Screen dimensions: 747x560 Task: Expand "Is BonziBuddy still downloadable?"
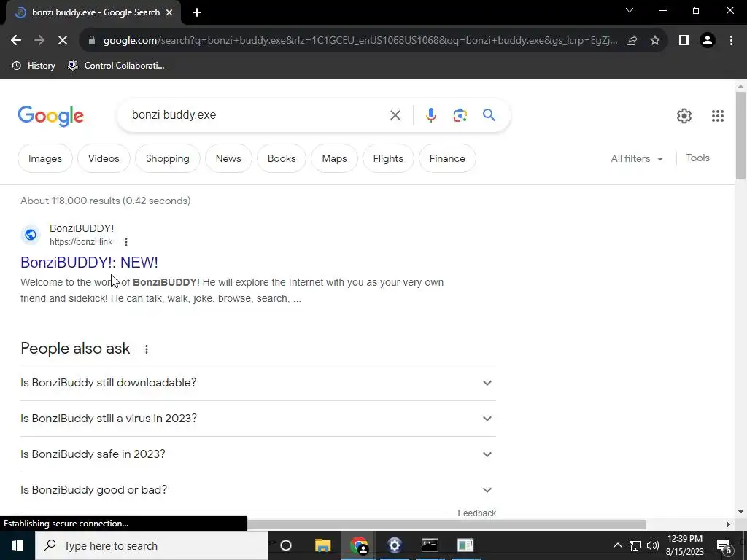(258, 383)
